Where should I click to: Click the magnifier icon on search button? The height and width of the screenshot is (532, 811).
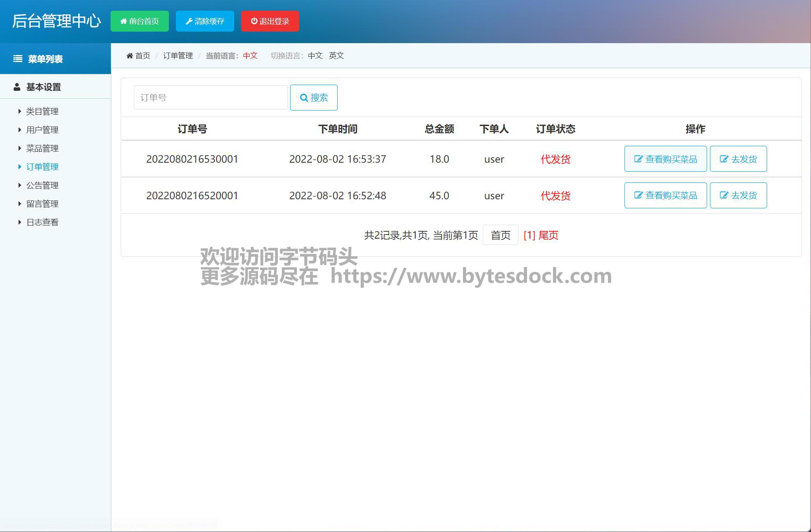(304, 98)
